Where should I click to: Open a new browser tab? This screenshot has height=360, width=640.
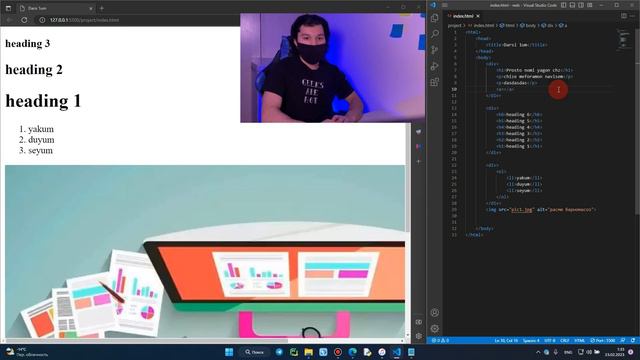pyautogui.click(x=102, y=8)
